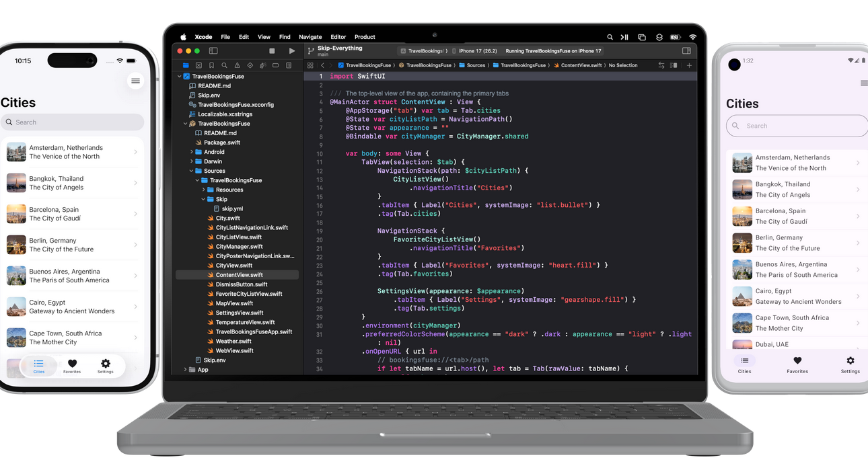Stop the running app in Xcode
The width and height of the screenshot is (868, 474).
pos(272,51)
